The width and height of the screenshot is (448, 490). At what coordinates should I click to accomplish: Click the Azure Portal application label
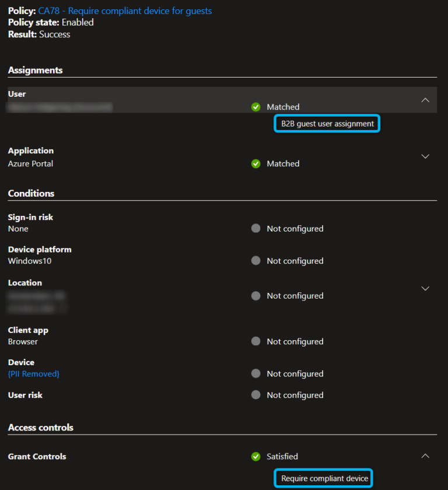[x=30, y=163]
